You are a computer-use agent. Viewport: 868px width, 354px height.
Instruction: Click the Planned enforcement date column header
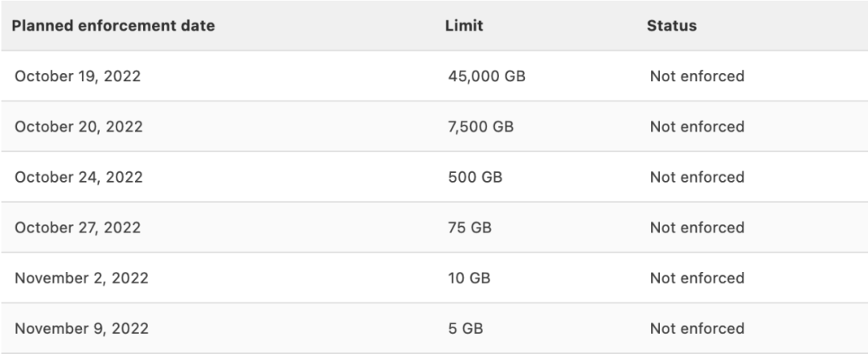coord(113,26)
